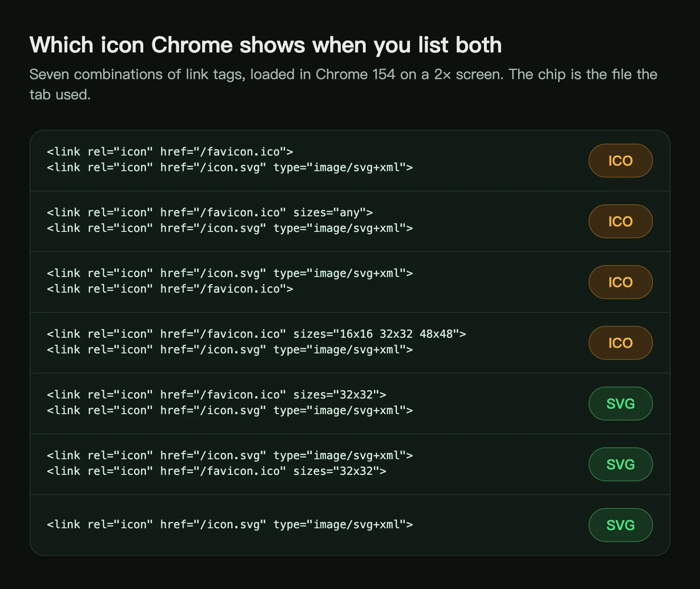
Task: Select the plain favicon.ico line sitting above icon.svg
Action: pos(170,152)
